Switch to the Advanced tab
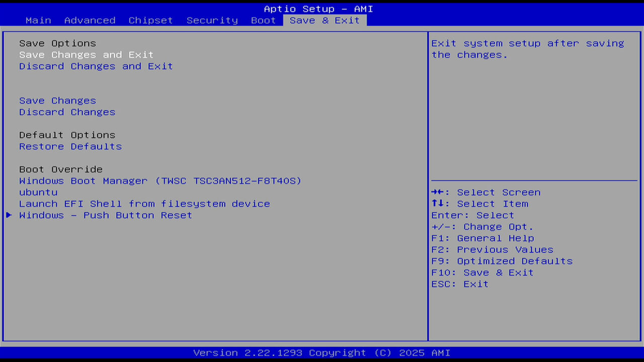 90,21
